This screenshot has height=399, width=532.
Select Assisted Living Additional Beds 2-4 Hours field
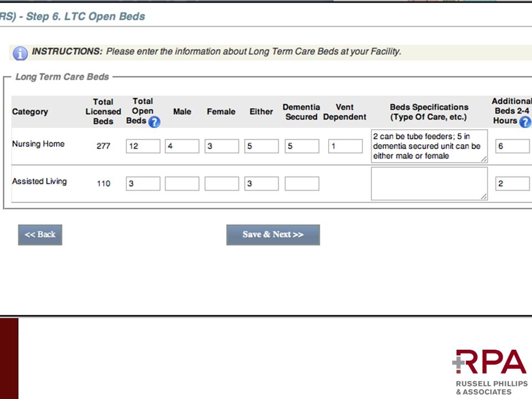(512, 183)
